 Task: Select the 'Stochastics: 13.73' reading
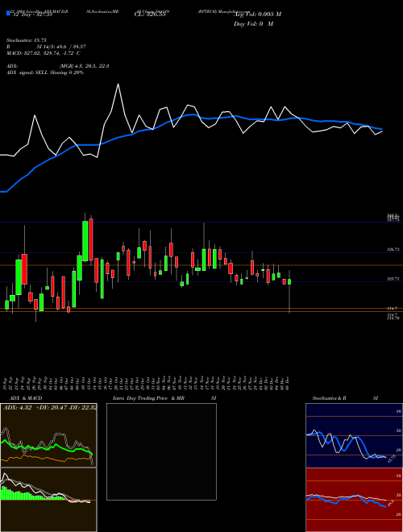click(27, 40)
